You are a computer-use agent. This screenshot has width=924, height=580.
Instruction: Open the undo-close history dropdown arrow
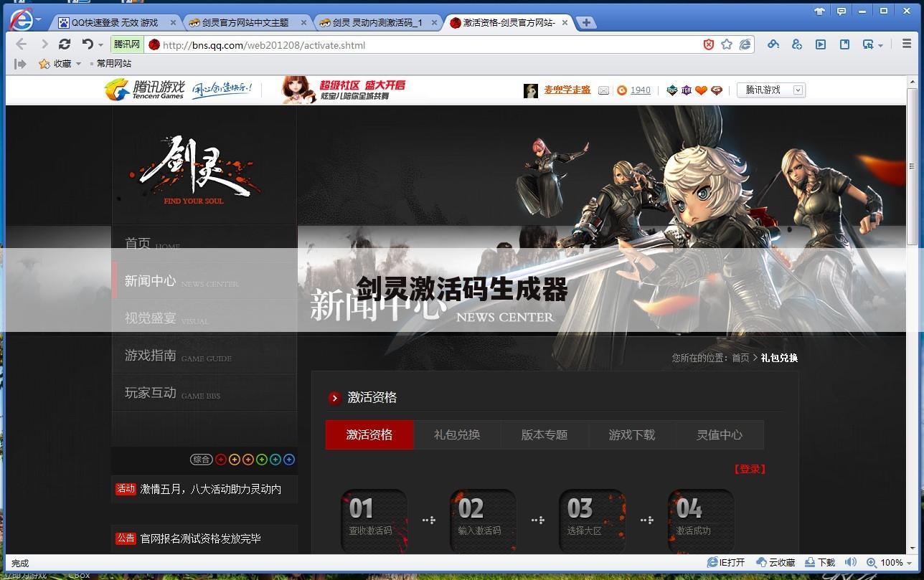tap(100, 45)
